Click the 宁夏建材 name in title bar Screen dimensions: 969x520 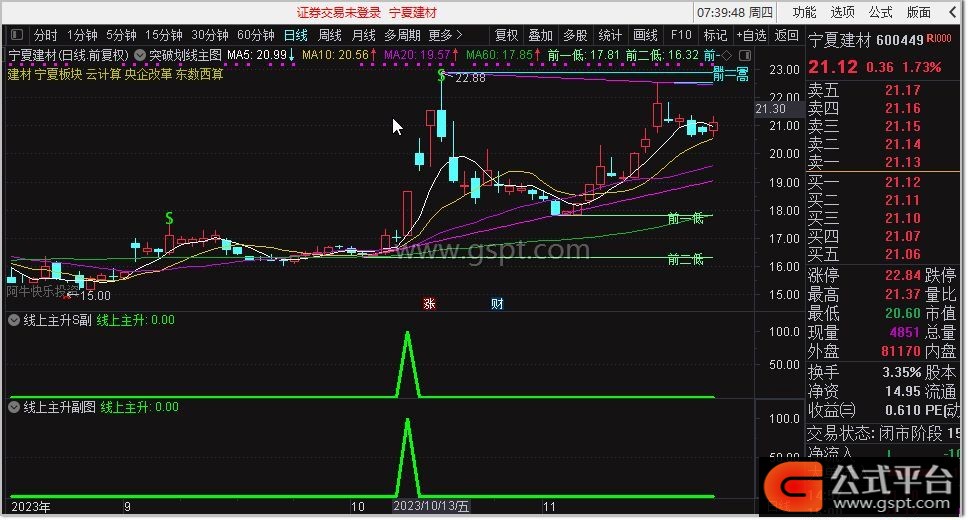(x=413, y=12)
